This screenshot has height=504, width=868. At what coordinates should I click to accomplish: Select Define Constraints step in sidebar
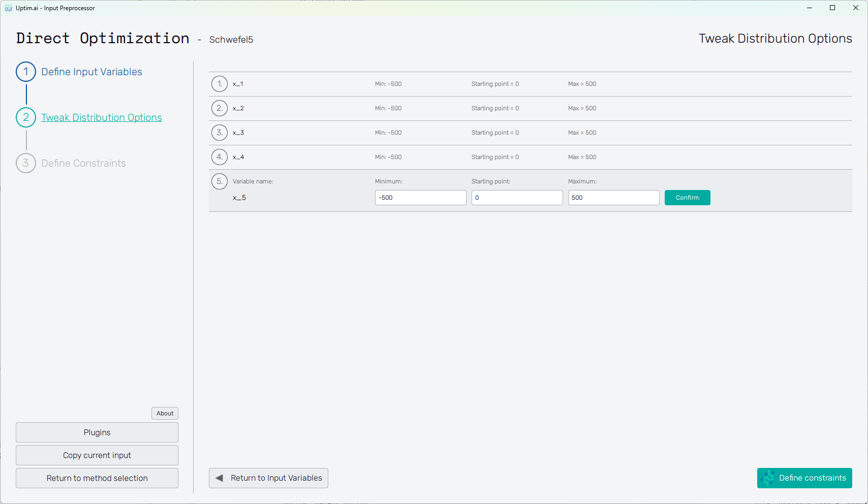click(83, 163)
